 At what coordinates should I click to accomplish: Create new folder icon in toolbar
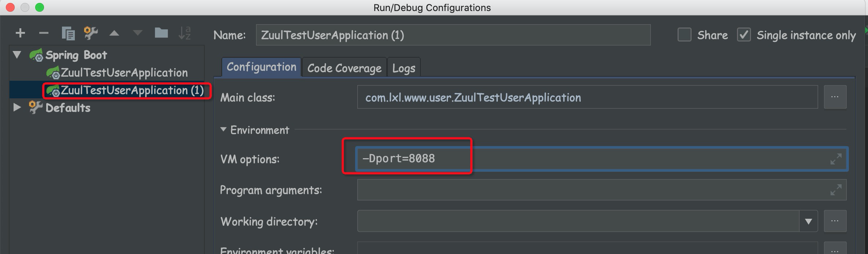point(161,33)
